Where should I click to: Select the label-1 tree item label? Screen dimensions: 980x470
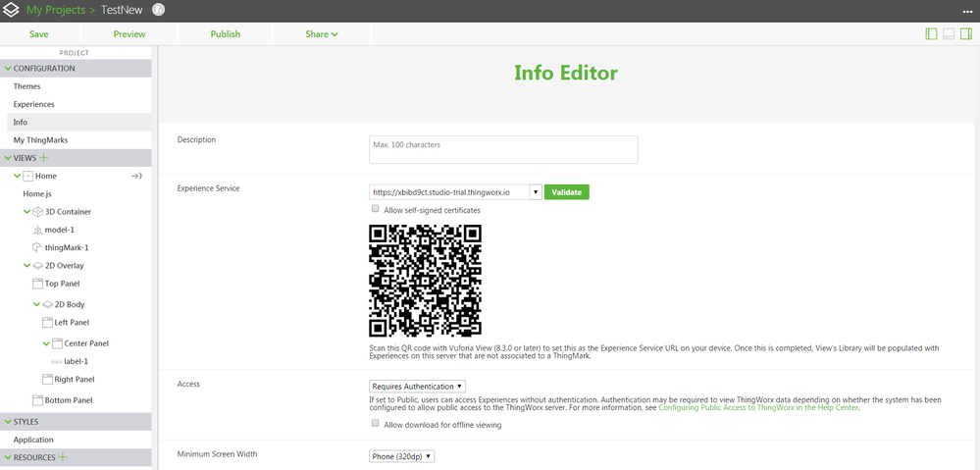click(77, 361)
